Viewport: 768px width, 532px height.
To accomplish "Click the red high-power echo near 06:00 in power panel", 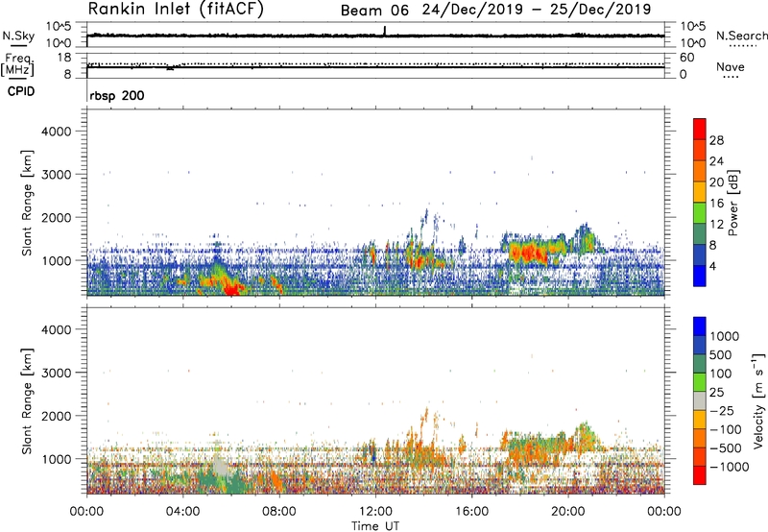I will coord(230,289).
